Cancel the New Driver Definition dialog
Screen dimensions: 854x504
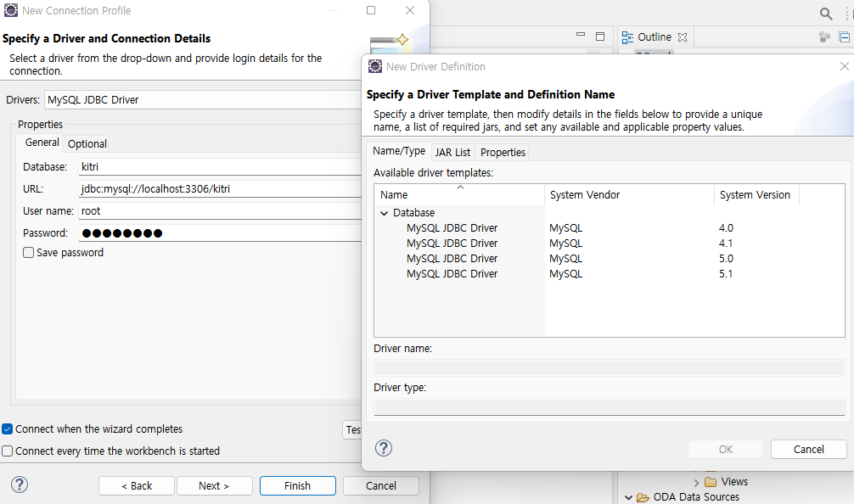(x=809, y=449)
